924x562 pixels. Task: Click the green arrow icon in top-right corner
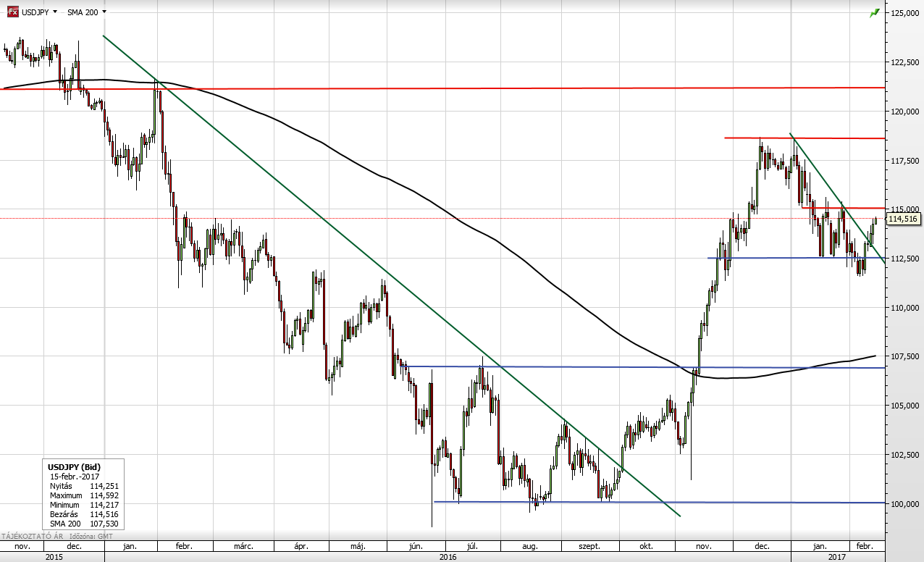point(875,12)
